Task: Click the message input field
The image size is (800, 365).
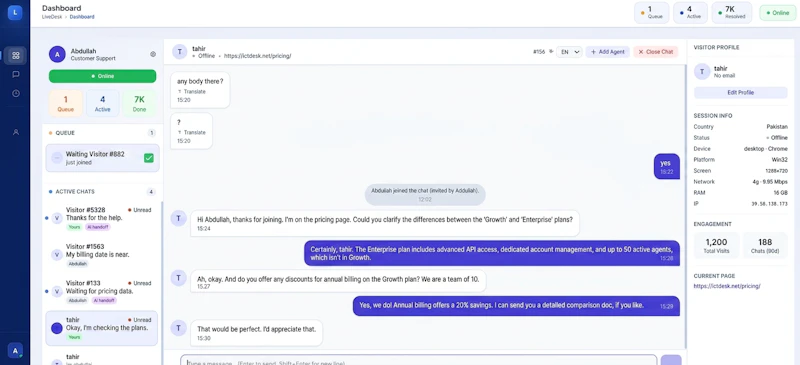Action: pos(419,360)
